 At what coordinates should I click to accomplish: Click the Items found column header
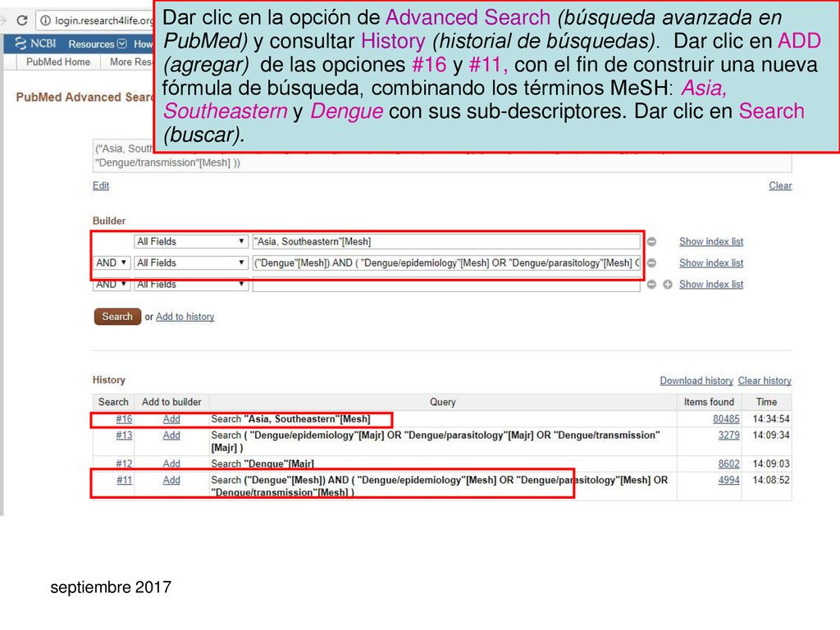[x=709, y=402]
